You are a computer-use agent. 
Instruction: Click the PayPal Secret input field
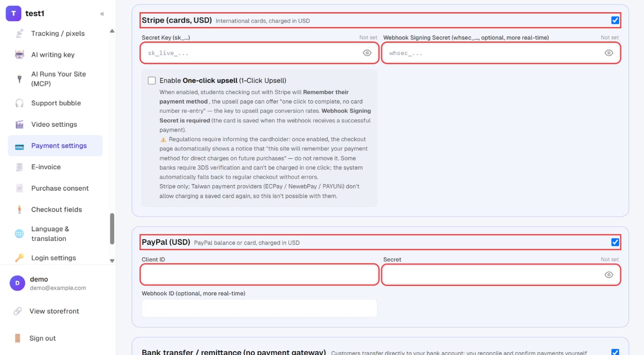501,275
